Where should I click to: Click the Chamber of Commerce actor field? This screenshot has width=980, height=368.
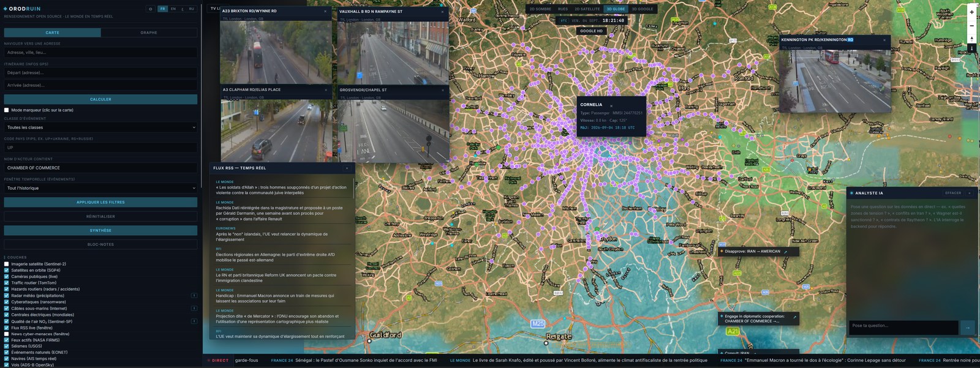point(100,168)
